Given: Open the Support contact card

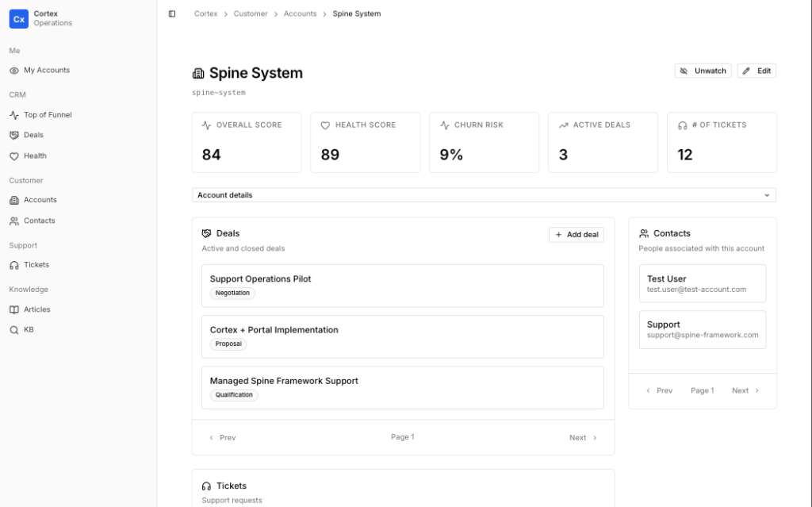Looking at the screenshot, I should click(x=703, y=330).
